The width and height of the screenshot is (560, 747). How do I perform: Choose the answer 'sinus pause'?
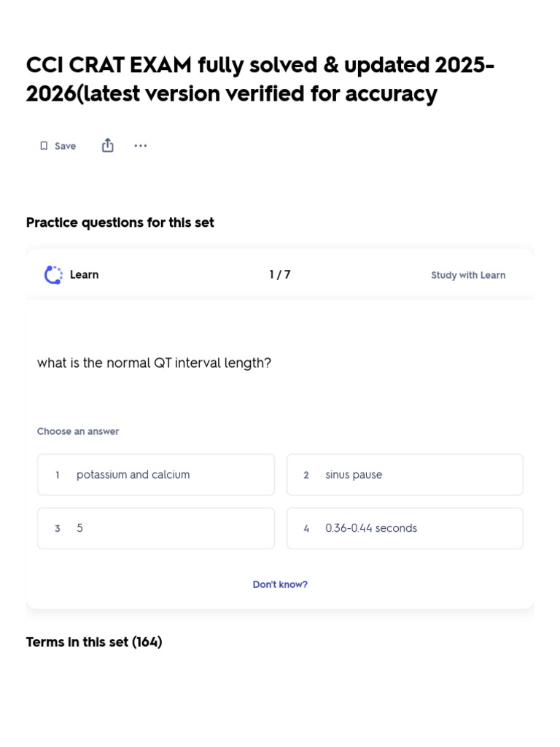pos(405,474)
